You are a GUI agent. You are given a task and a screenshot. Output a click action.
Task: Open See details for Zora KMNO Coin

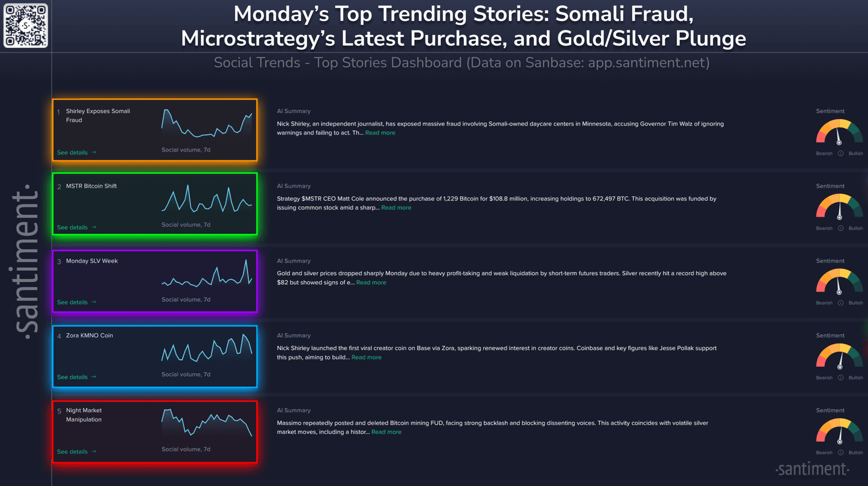coord(76,377)
